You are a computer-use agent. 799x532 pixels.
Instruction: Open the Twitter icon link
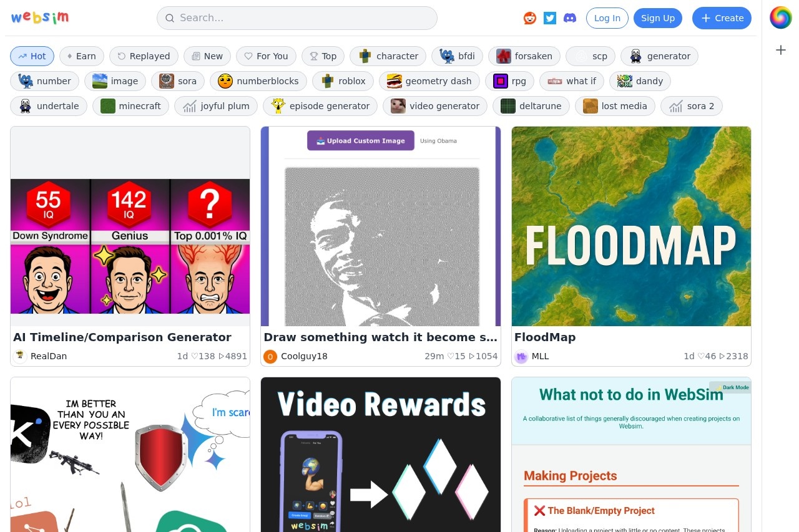coord(549,18)
